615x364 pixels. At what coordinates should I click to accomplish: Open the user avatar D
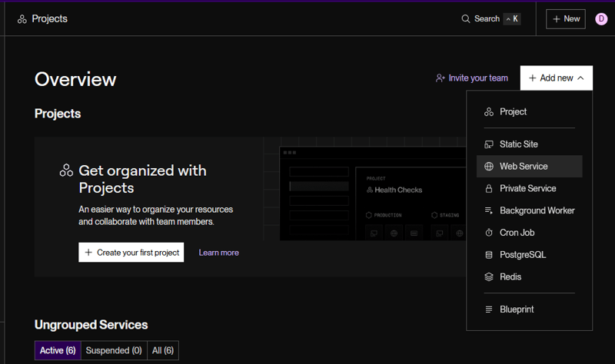[x=601, y=18]
